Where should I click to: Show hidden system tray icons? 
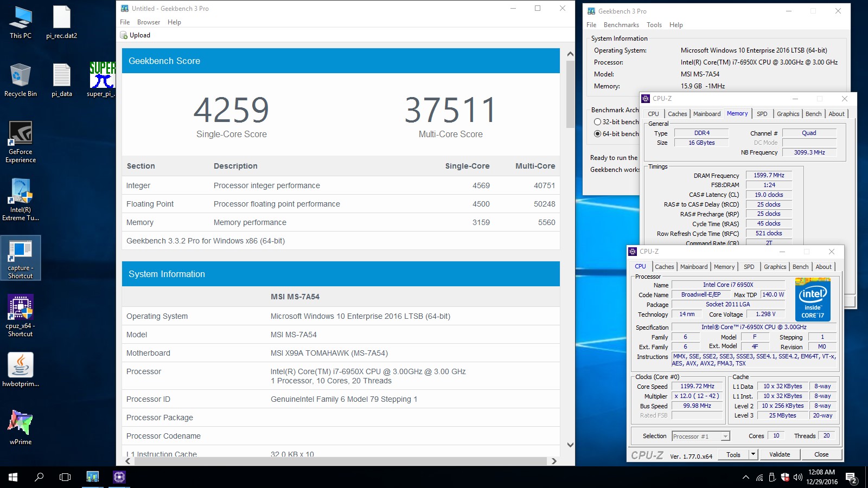click(746, 478)
